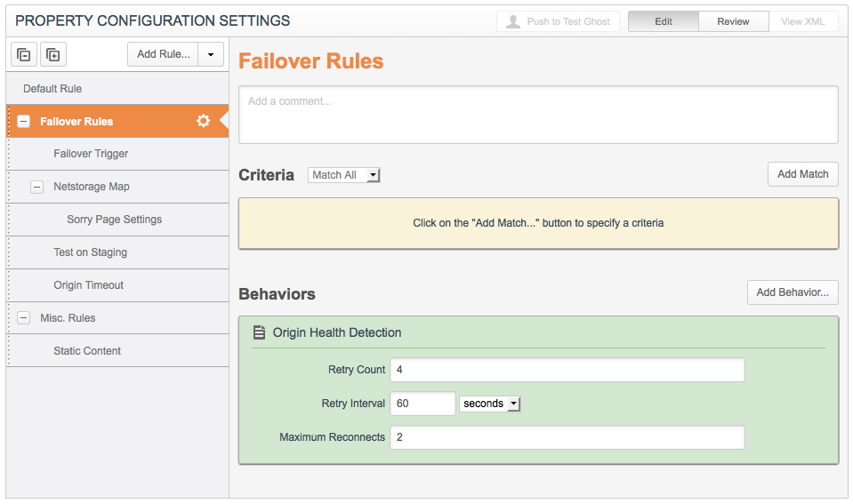
Task: Select Sorry Page Settings rule
Action: click(x=114, y=220)
